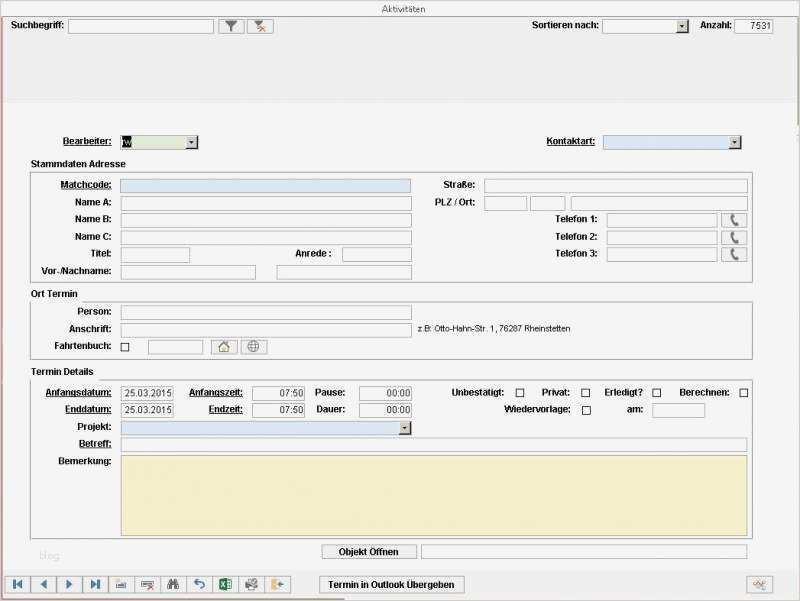Activate the Fahrtenbuch checkbox
The height and width of the screenshot is (601, 800).
coord(125,347)
